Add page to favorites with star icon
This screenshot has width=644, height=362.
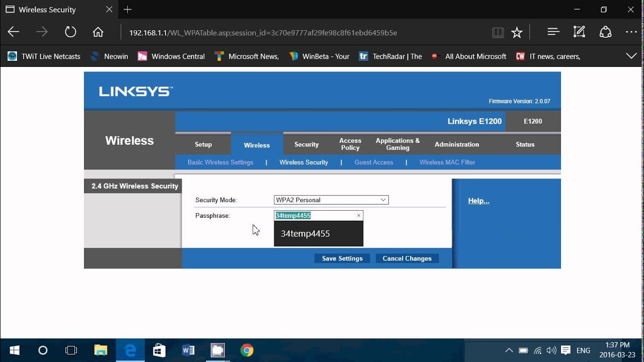pos(517,33)
